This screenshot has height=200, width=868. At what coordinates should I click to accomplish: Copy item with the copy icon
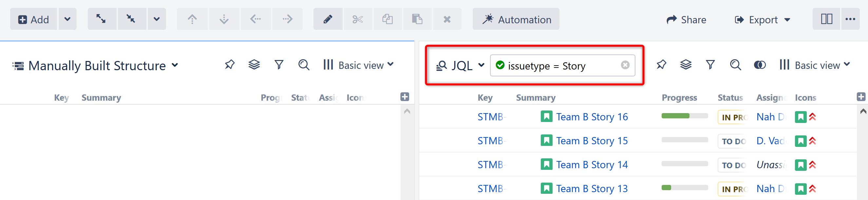[x=387, y=19]
